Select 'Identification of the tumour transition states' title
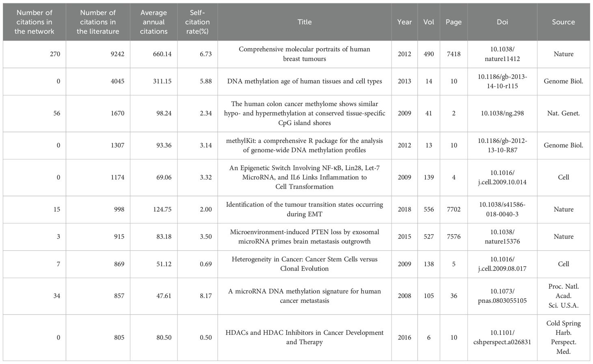 [305, 209]
